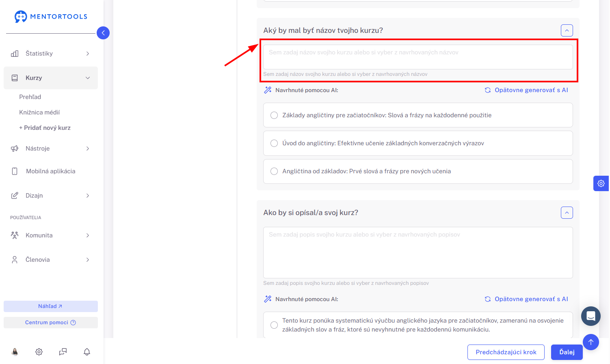Click the scroll-to-top arrow button
Viewport: 610px width, 364px height.
591,342
